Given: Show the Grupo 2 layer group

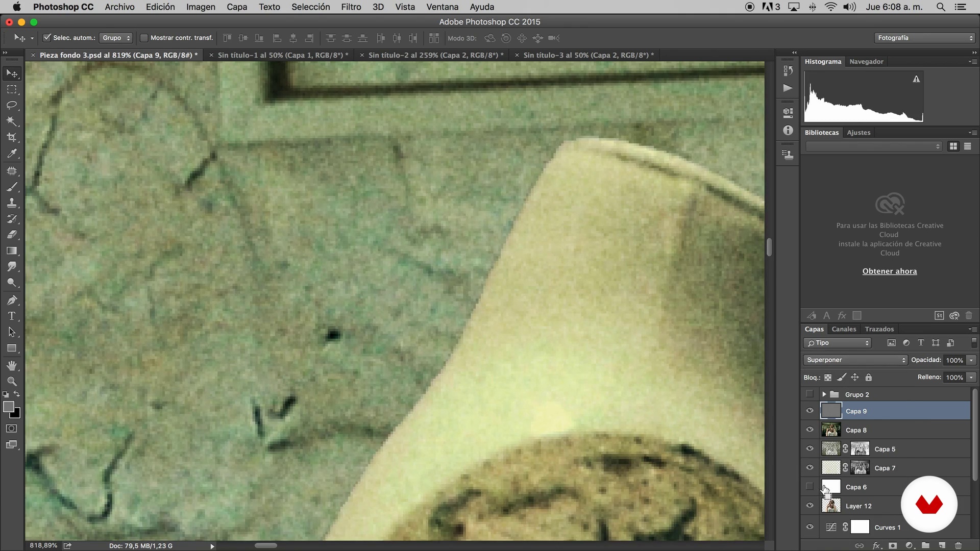Looking at the screenshot, I should pyautogui.click(x=810, y=394).
